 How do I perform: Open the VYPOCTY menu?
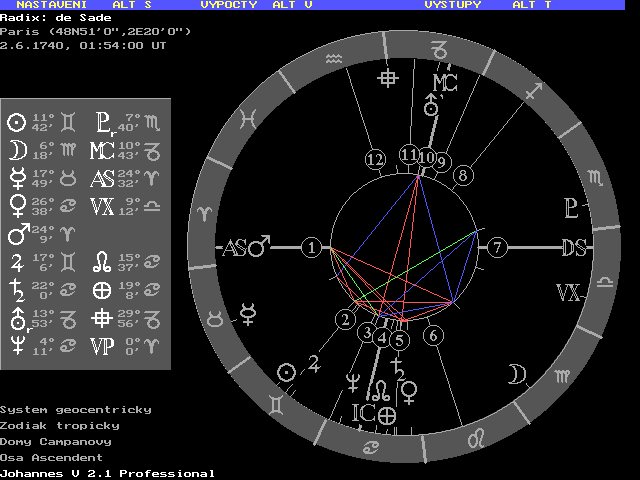(228, 5)
